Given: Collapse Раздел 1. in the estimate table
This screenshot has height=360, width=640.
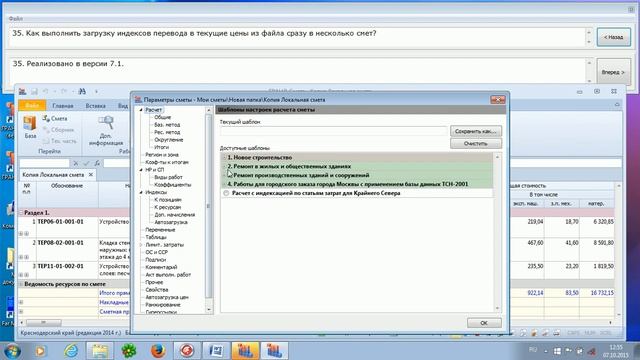Looking at the screenshot, I should coord(21,213).
